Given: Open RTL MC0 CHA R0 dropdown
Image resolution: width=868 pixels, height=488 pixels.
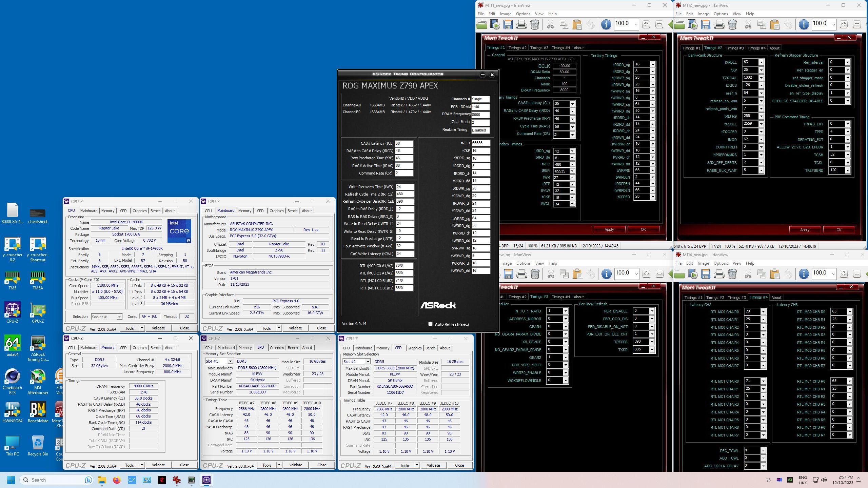Looking at the screenshot, I should tap(763, 312).
